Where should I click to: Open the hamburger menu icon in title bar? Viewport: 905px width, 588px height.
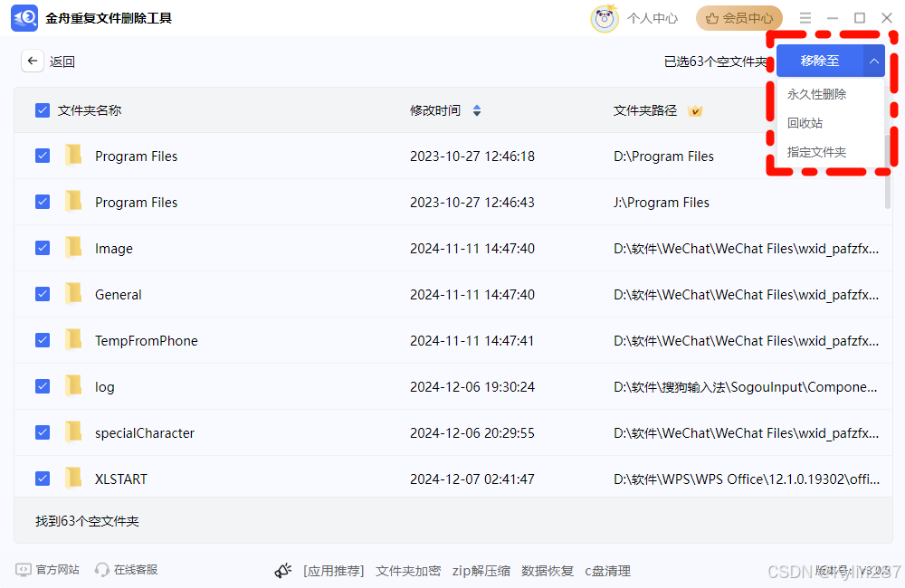pos(805,18)
